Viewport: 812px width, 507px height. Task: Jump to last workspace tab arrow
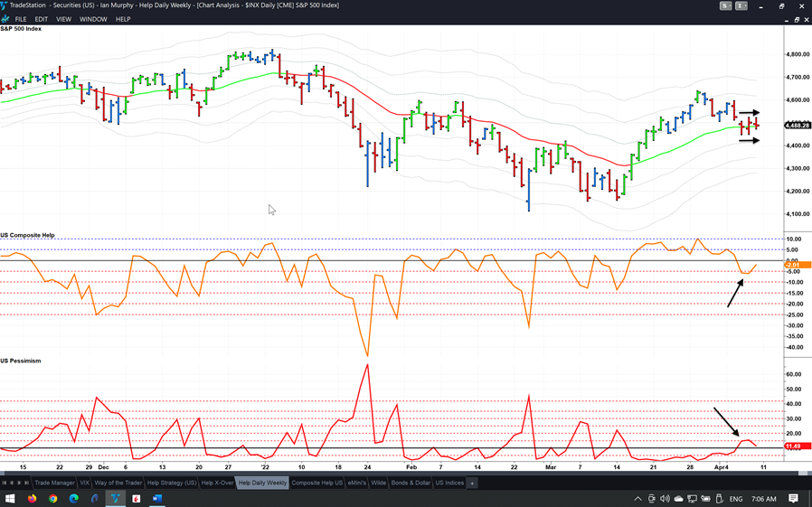[x=26, y=483]
